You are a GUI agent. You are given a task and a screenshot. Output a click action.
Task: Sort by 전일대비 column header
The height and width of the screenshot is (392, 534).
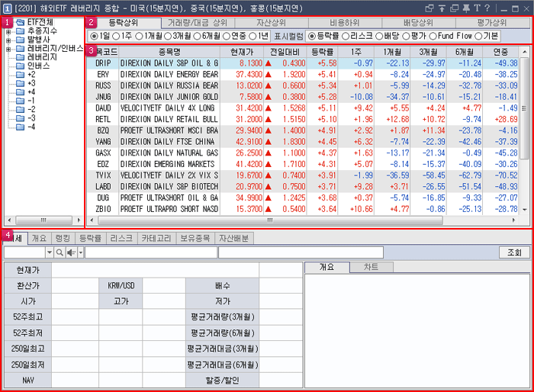285,52
